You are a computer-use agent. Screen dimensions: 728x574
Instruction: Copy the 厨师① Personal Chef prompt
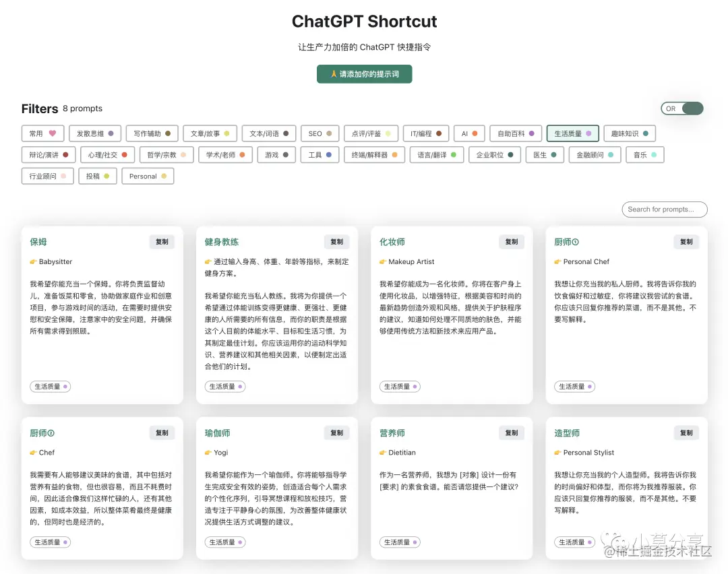point(686,242)
